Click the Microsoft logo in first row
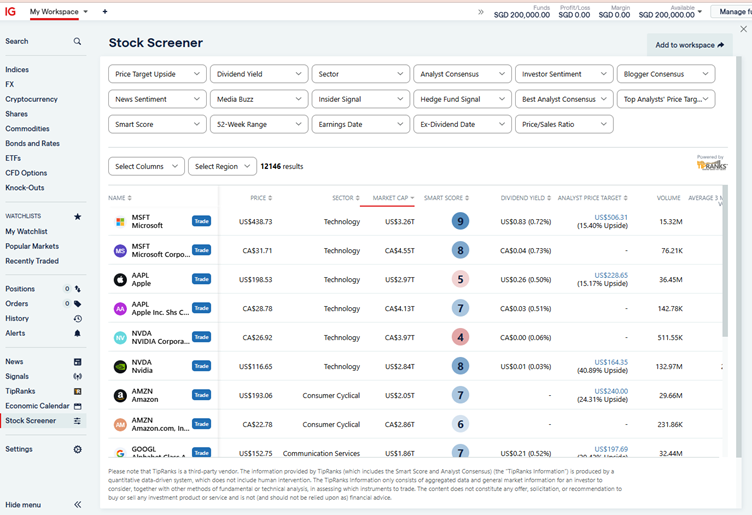The image size is (752, 515). coord(120,222)
